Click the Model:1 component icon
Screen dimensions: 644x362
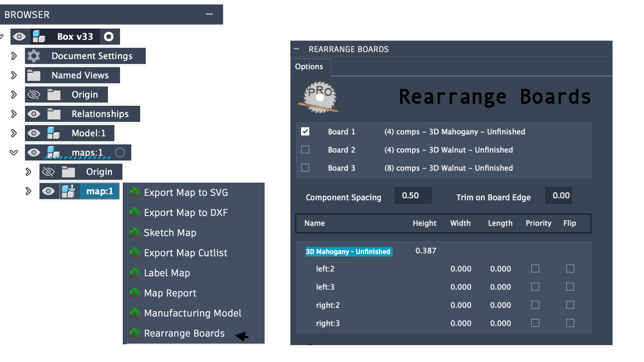click(53, 133)
